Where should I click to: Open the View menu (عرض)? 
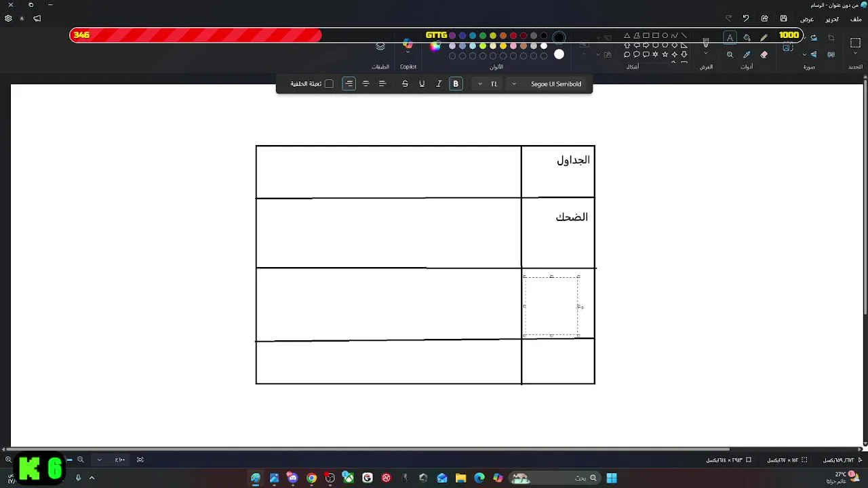pos(807,18)
